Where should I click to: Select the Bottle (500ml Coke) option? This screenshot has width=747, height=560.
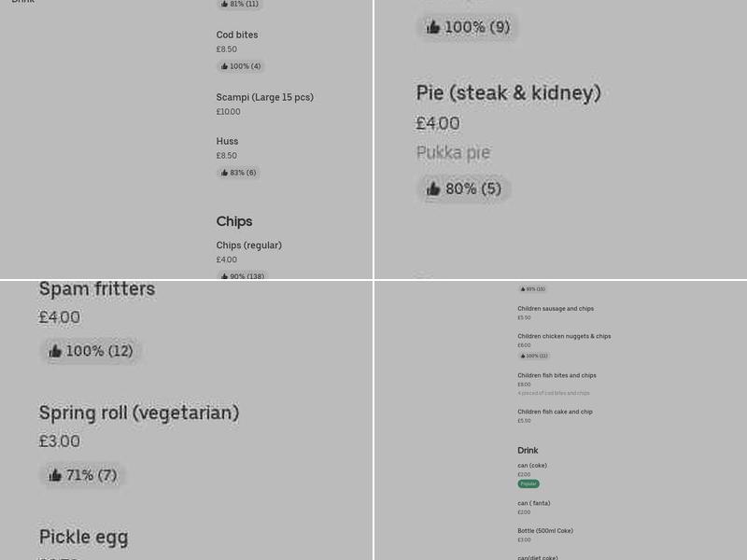point(545,530)
